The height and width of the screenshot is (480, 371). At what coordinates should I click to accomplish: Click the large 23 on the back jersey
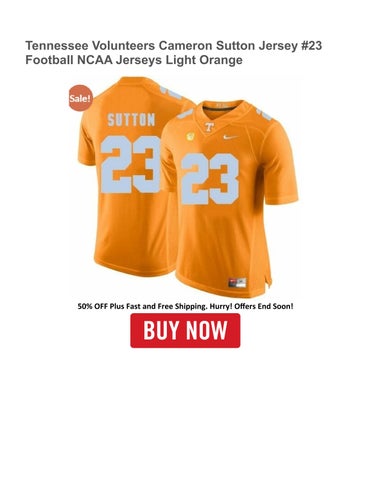[x=131, y=164]
